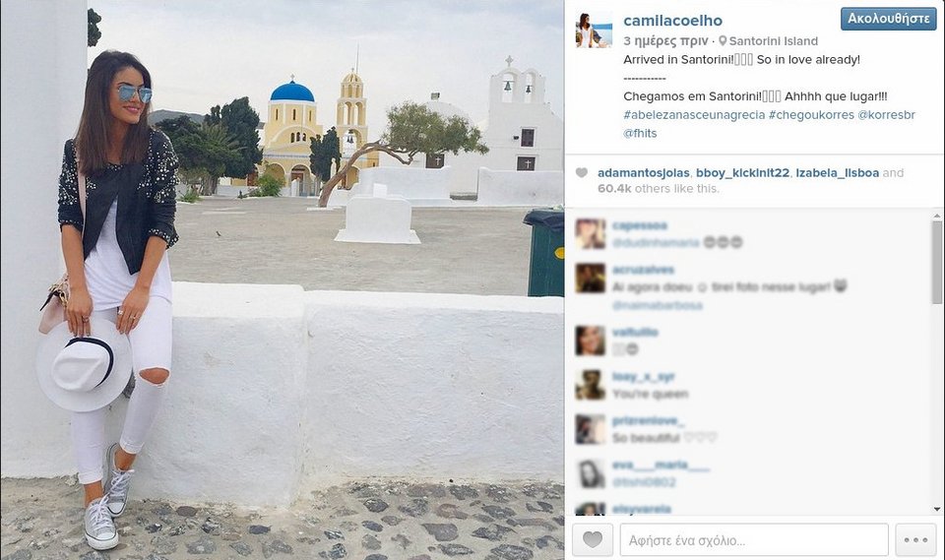Click the comments scrollbar down arrow
Screen dimensions: 945x560
937,510
